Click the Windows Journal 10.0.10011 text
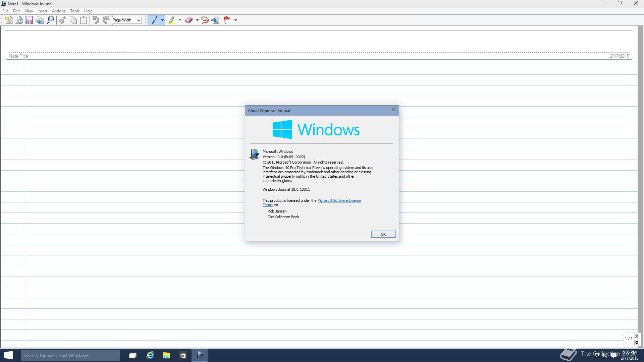644x362 pixels. click(x=286, y=189)
